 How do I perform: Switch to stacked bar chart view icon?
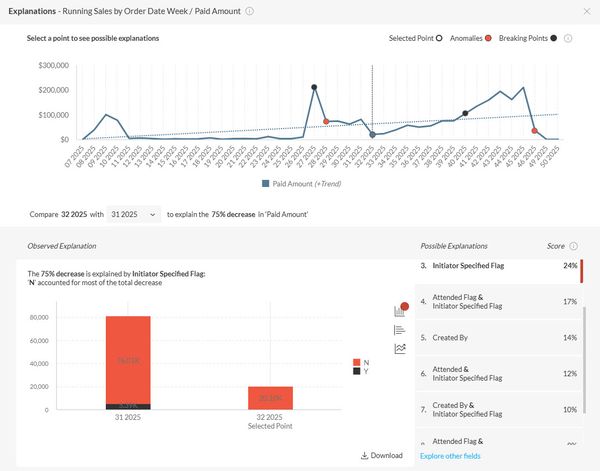tap(400, 311)
